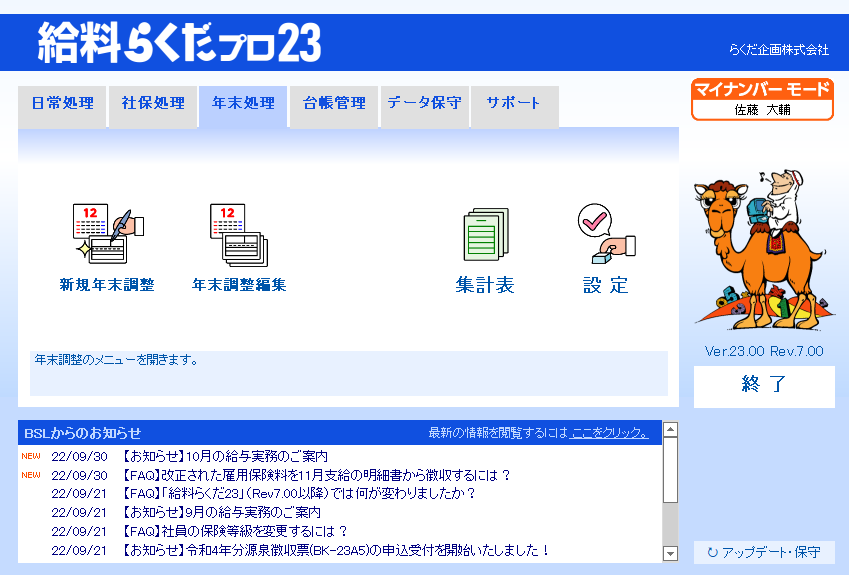Open the 集計表 green sheets icon

pyautogui.click(x=486, y=234)
